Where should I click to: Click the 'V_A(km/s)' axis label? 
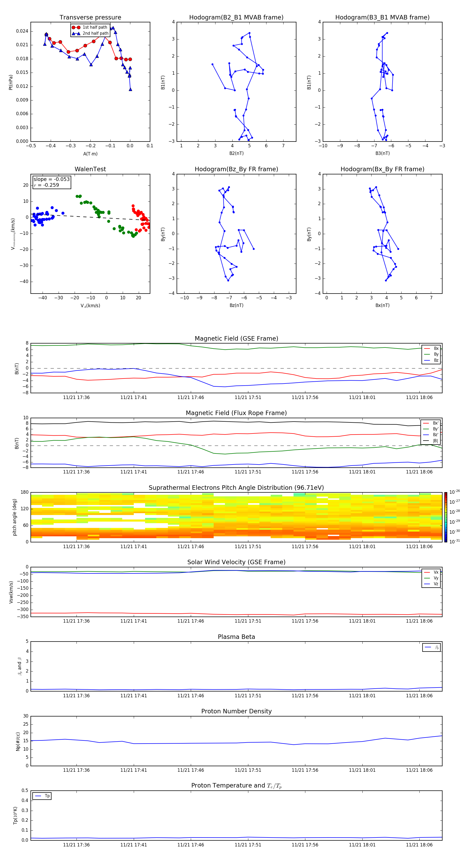click(x=90, y=306)
